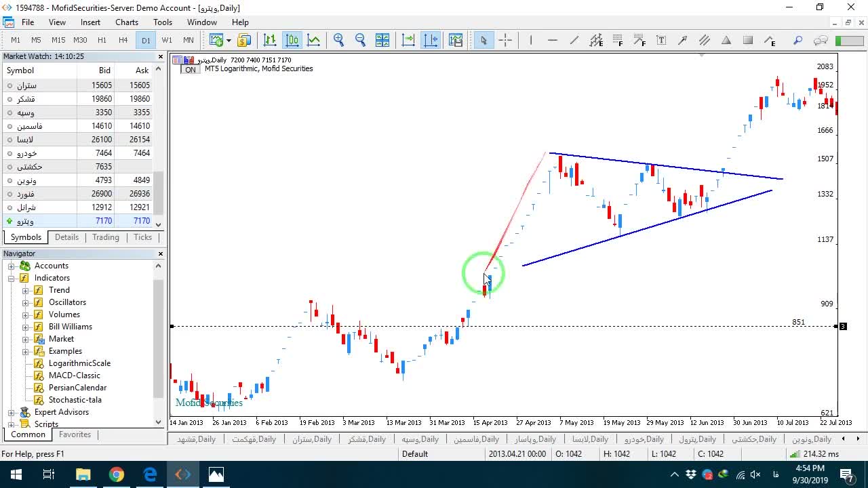
Task: Expand the Expert Advisors node
Action: coord(12,412)
